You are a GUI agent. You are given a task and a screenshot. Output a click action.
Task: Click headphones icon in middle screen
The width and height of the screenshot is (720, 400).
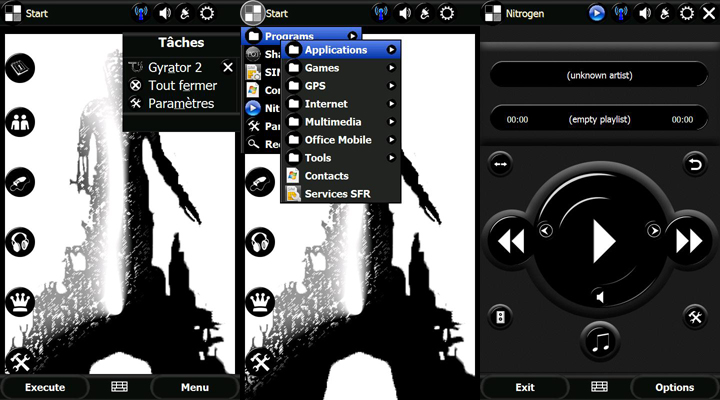pyautogui.click(x=260, y=242)
